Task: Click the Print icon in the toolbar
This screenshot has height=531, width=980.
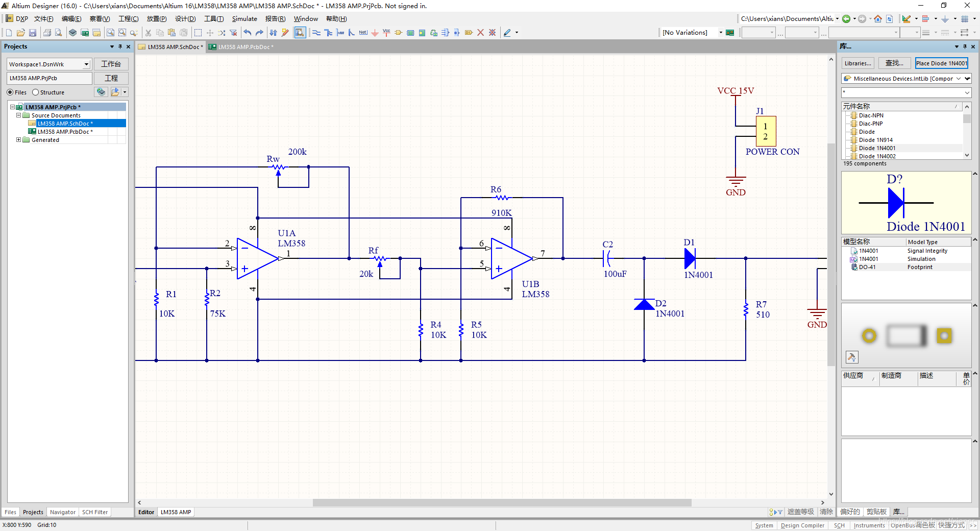Action: pyautogui.click(x=47, y=33)
